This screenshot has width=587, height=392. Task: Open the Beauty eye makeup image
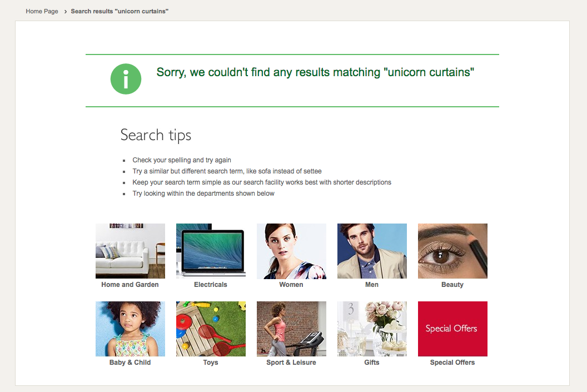452,251
